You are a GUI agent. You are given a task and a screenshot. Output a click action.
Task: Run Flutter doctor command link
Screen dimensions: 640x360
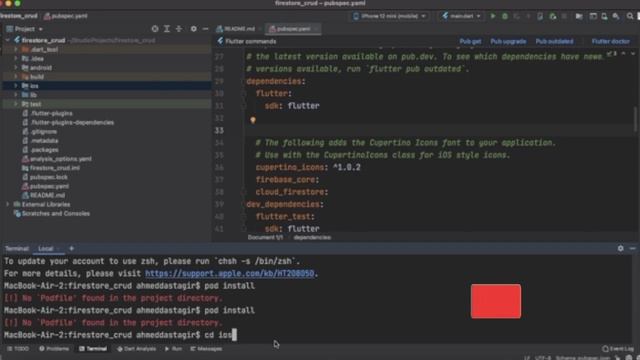click(x=610, y=41)
